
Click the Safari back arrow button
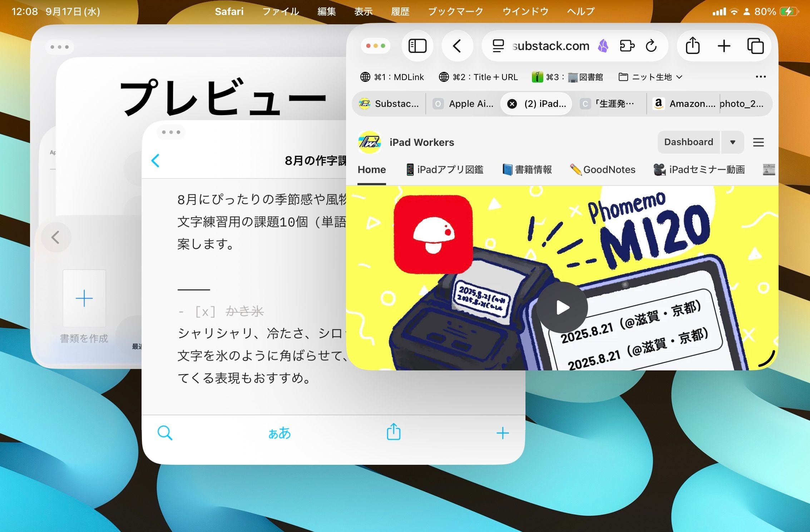[457, 46]
